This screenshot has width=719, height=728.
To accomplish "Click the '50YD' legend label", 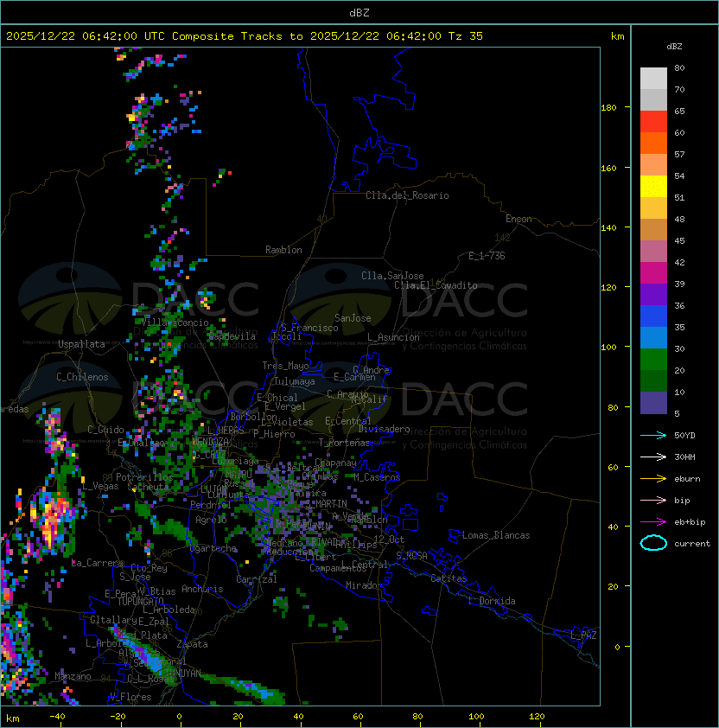I will point(684,436).
